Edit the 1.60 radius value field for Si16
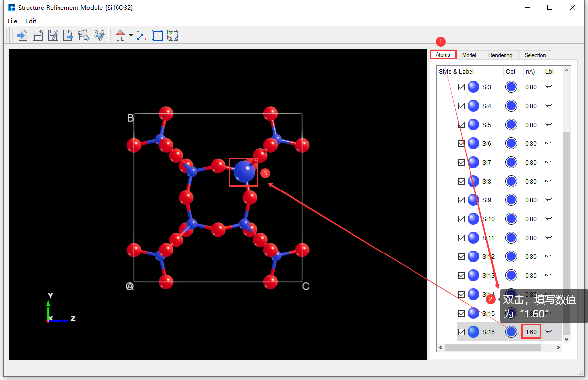The image size is (588, 380). (530, 331)
